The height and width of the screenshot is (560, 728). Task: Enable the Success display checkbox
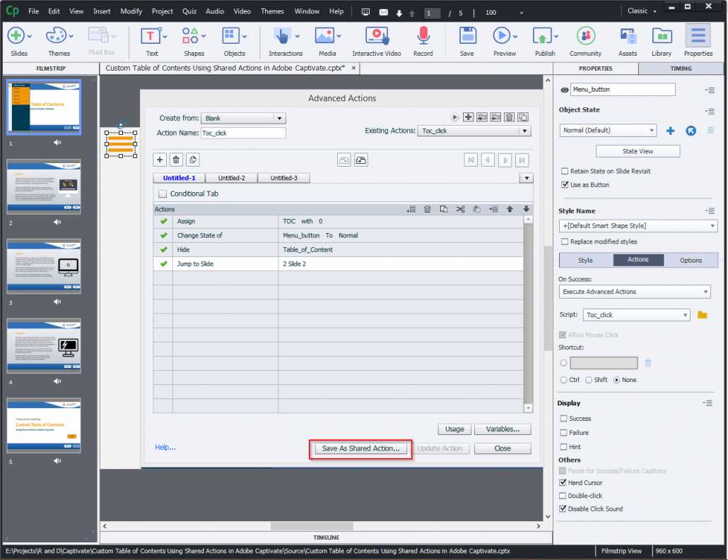(x=563, y=418)
